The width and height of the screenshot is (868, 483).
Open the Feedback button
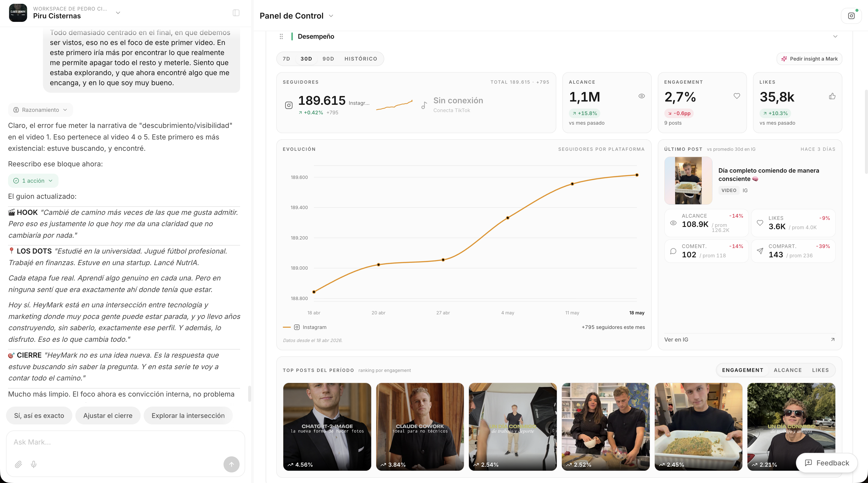(x=827, y=463)
